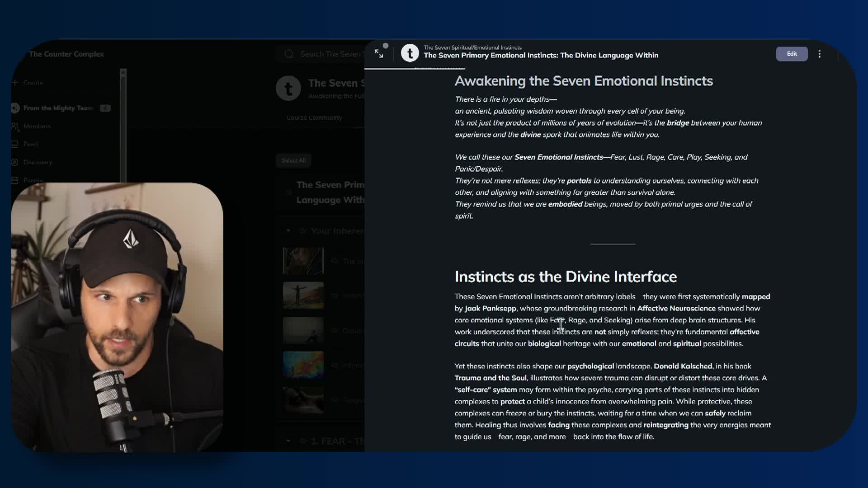Image resolution: width=868 pixels, height=488 pixels.
Task: Select Events in the sidebar
Action: tap(33, 180)
